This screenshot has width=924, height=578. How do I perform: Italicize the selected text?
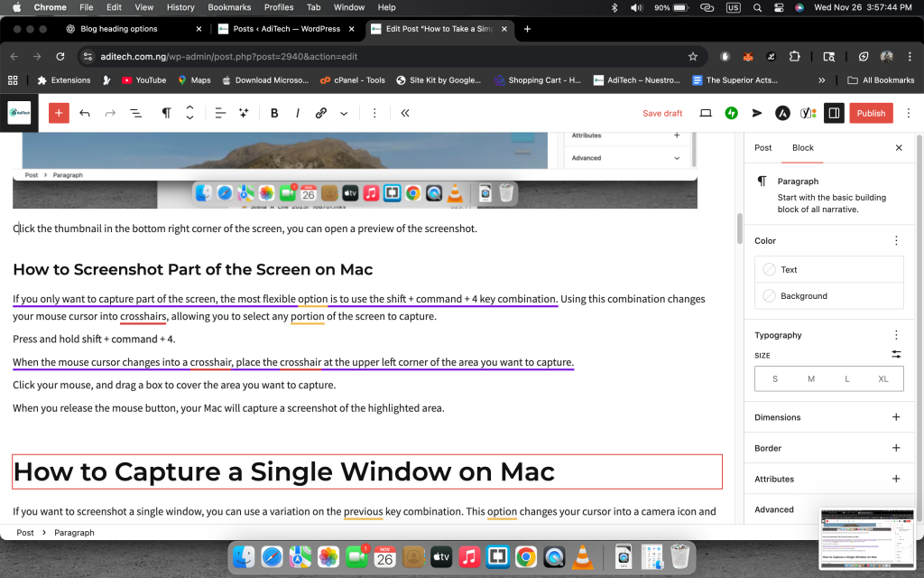[x=298, y=113]
